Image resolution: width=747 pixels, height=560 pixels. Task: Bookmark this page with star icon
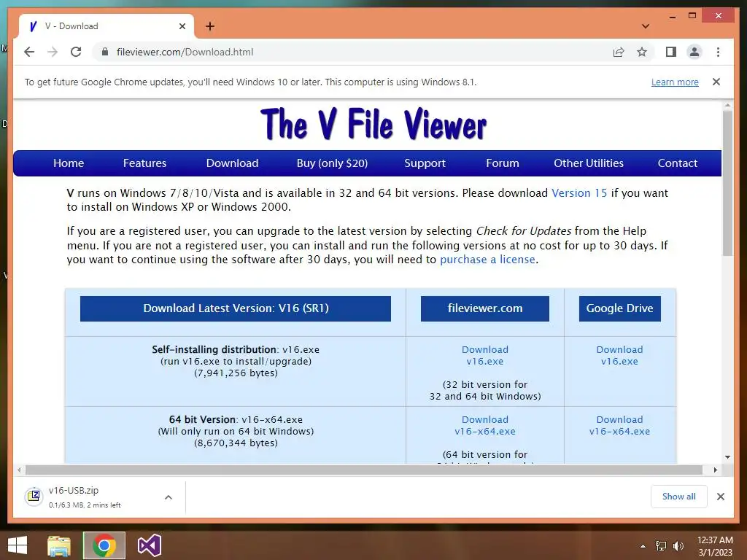[x=642, y=52]
